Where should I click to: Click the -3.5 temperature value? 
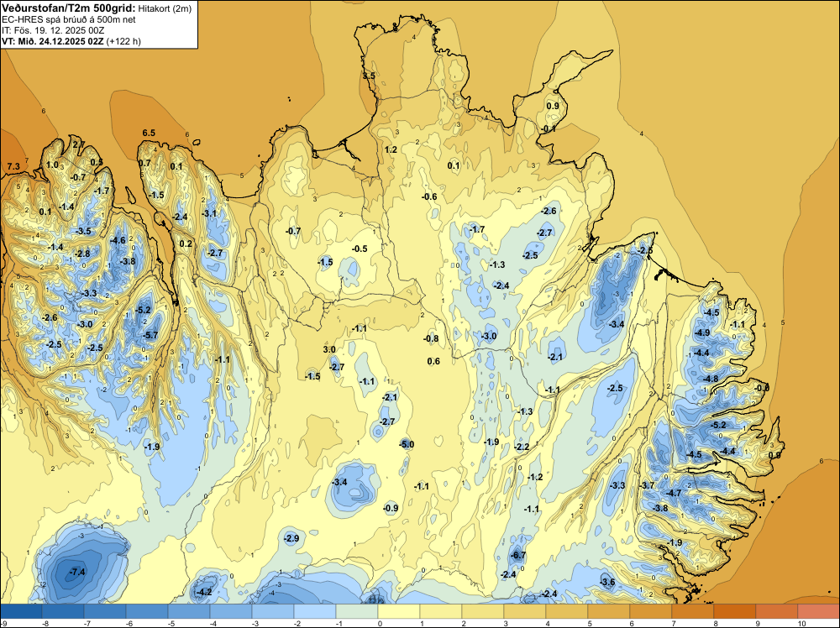tap(83, 231)
